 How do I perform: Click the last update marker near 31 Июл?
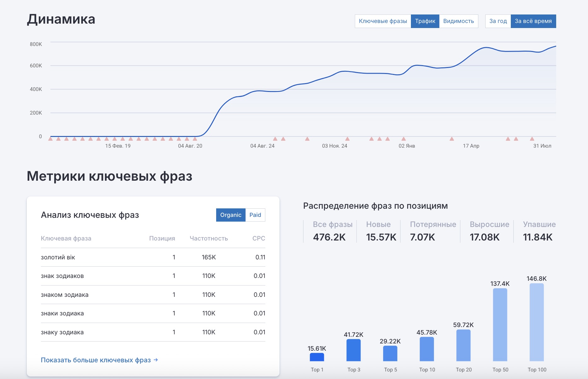pos(532,139)
